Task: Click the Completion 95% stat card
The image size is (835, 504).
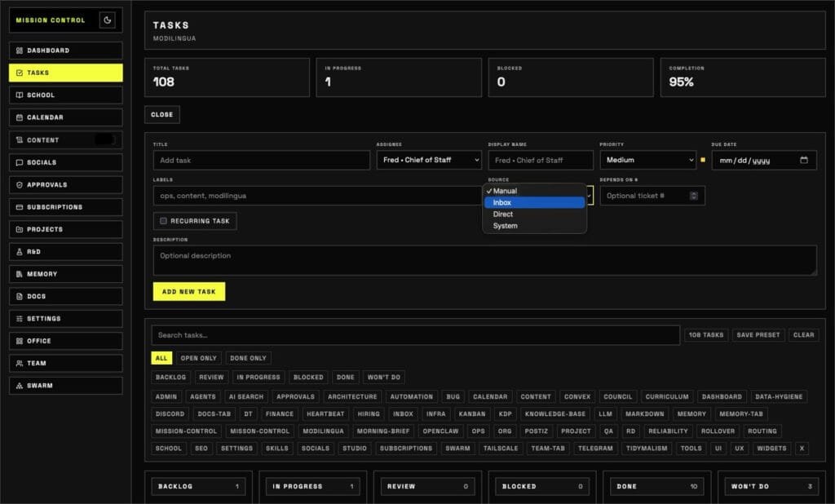Action: [x=743, y=77]
